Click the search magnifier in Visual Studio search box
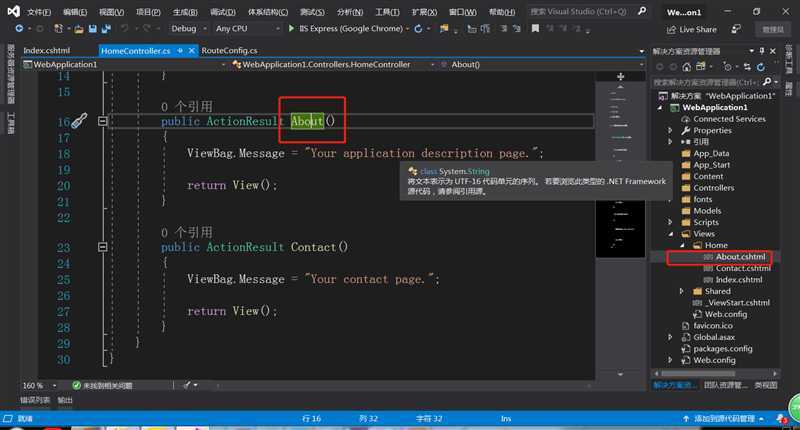800x430 pixels. (642, 11)
